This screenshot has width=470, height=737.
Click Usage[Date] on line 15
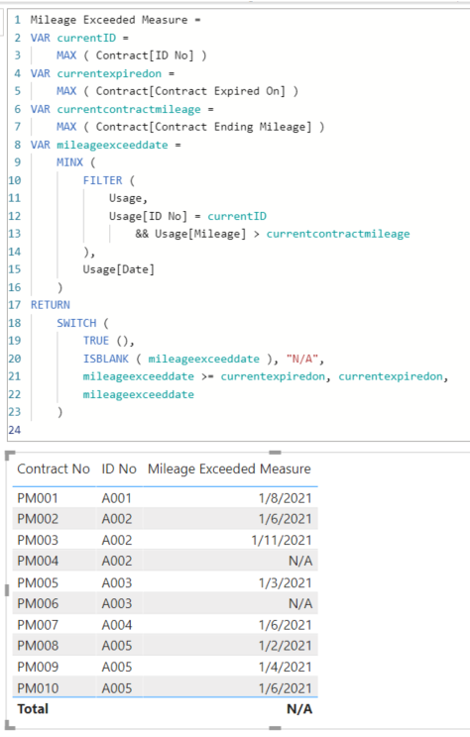coord(118,269)
